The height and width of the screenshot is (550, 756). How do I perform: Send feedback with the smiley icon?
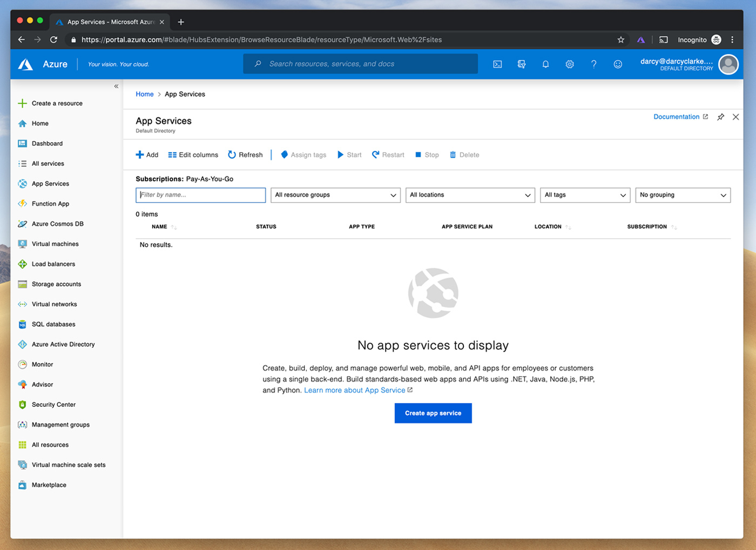pyautogui.click(x=618, y=64)
